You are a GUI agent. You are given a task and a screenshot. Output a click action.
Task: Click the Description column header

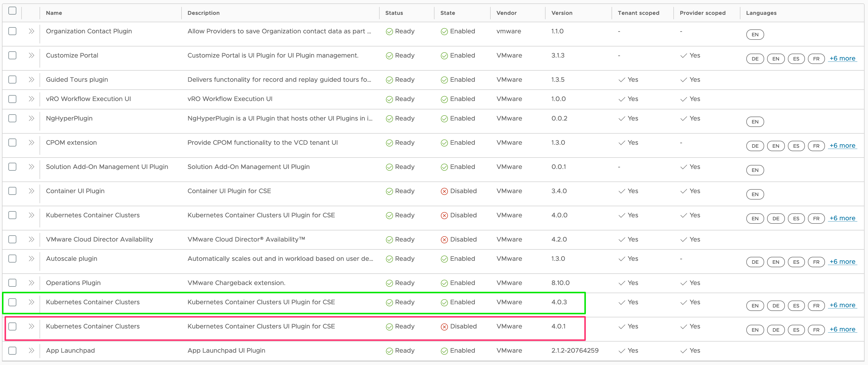click(x=203, y=13)
